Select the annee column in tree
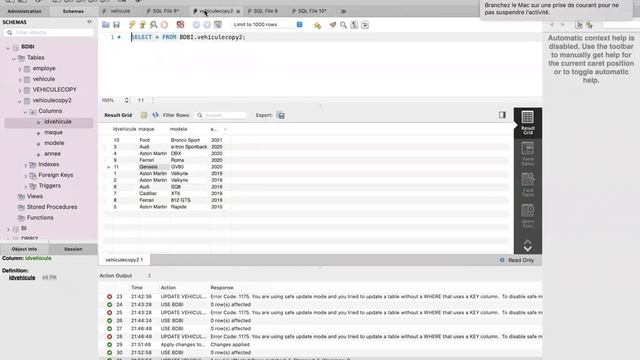 click(x=52, y=153)
